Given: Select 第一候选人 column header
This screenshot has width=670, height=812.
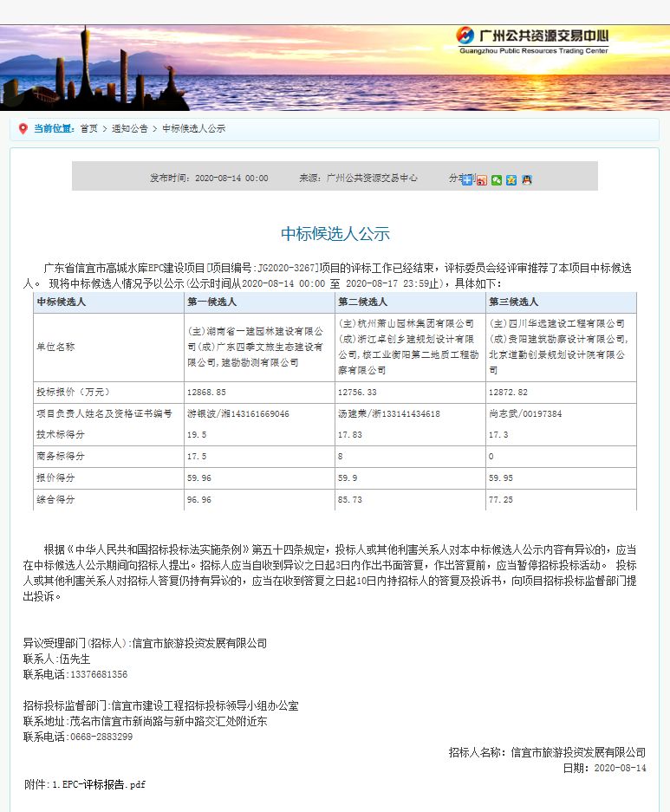Looking at the screenshot, I should click(211, 302).
